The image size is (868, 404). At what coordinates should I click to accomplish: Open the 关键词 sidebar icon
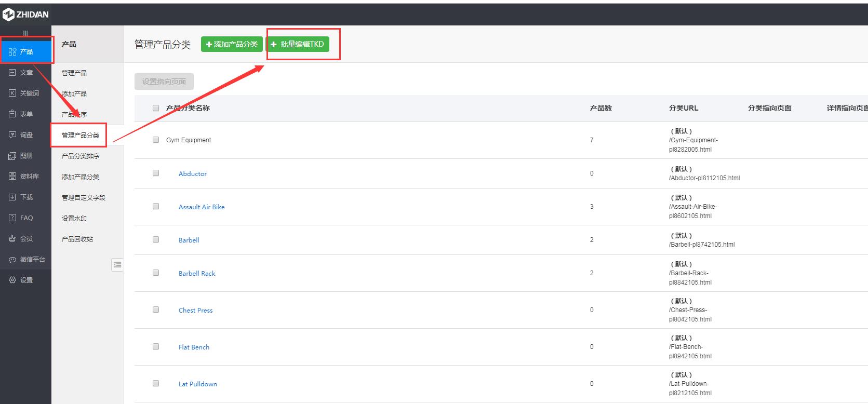coord(12,93)
